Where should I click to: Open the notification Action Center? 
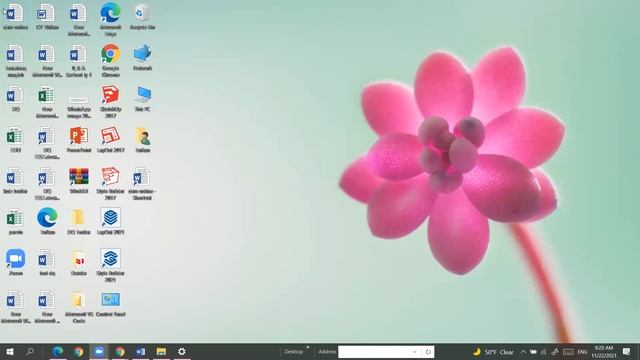[627, 351]
